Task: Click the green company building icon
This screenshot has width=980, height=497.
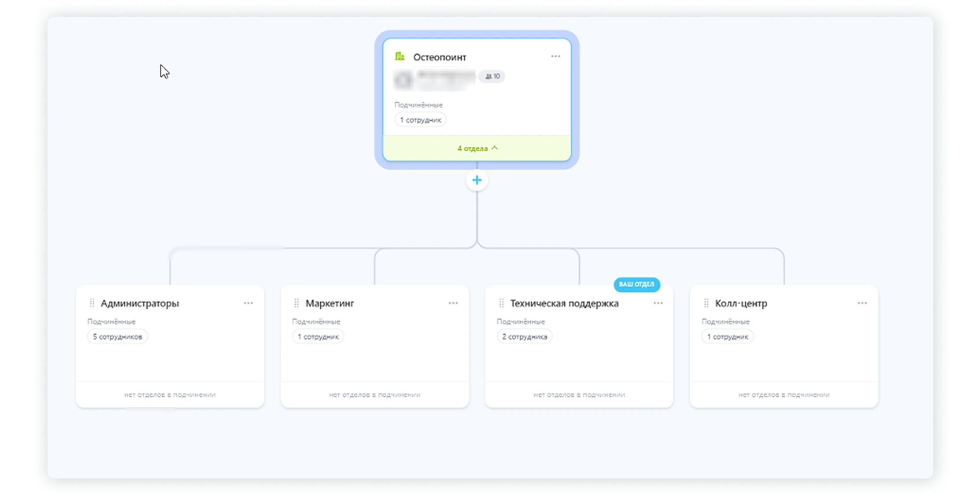Action: [400, 56]
